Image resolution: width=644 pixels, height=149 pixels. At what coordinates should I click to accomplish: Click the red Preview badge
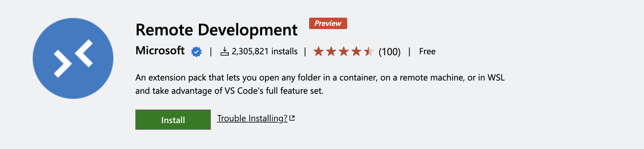coord(328,23)
